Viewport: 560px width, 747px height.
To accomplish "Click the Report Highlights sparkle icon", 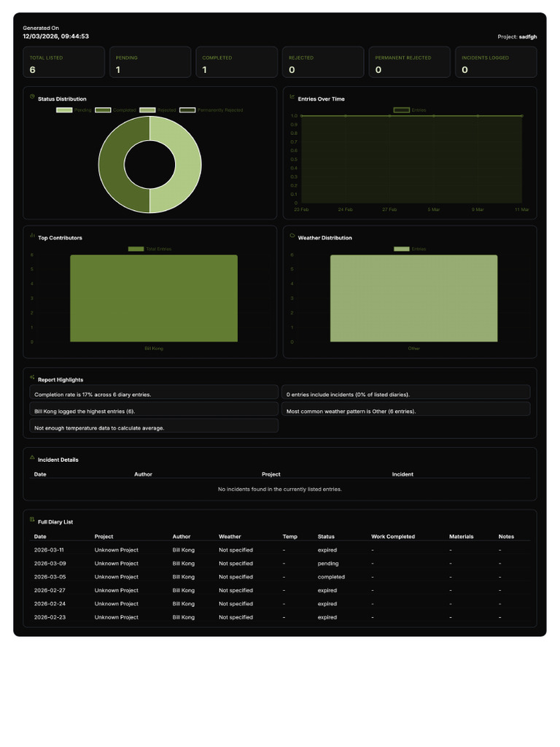I will 32,377.
